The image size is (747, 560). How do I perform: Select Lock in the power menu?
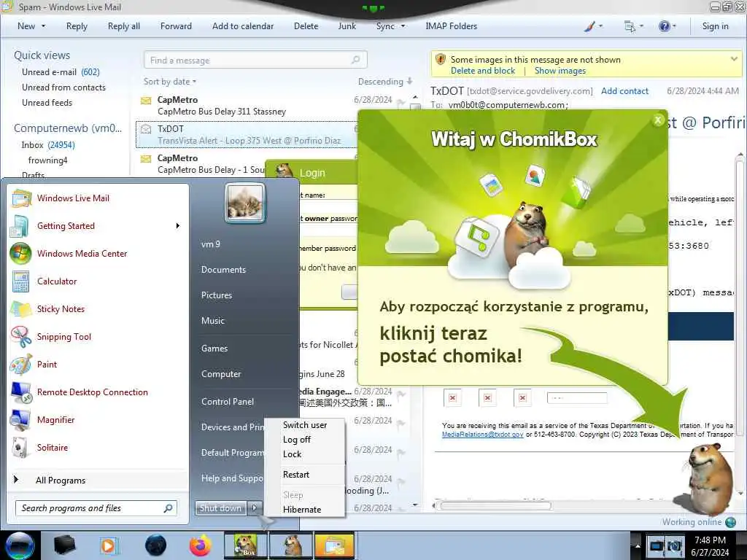292,454
